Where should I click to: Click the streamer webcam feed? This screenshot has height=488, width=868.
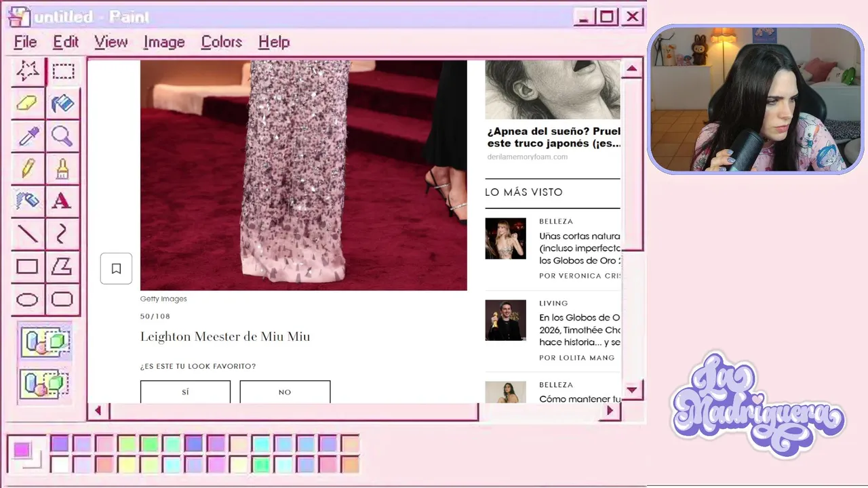pyautogui.click(x=755, y=100)
